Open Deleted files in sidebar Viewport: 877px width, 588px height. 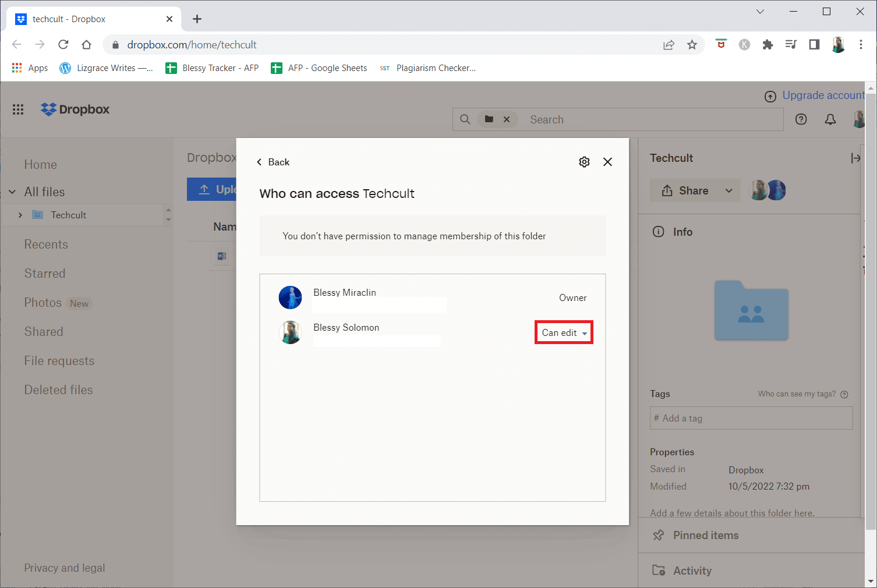(58, 390)
